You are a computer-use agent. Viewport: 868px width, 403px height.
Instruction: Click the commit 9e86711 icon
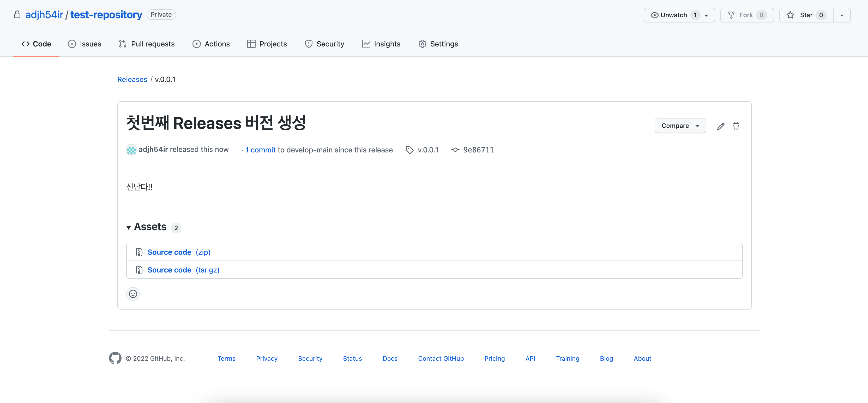[455, 150]
